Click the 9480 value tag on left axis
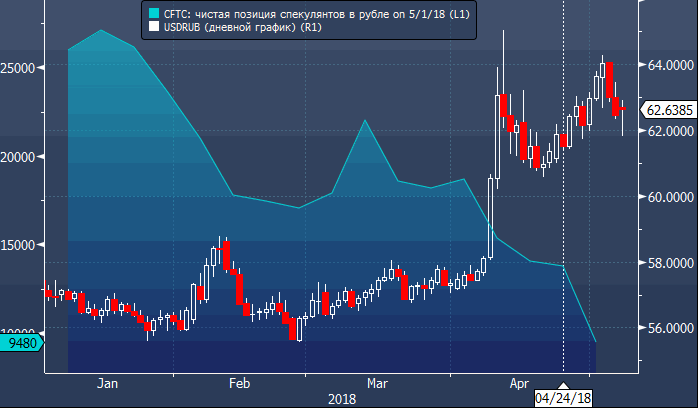Viewport: 698px width, 408px height. pyautogui.click(x=22, y=343)
